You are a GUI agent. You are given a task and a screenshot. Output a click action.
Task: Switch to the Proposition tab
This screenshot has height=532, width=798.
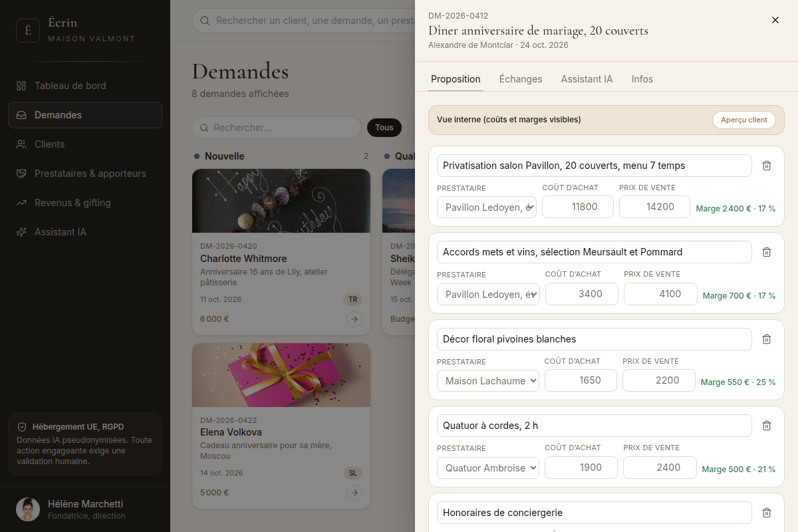456,79
